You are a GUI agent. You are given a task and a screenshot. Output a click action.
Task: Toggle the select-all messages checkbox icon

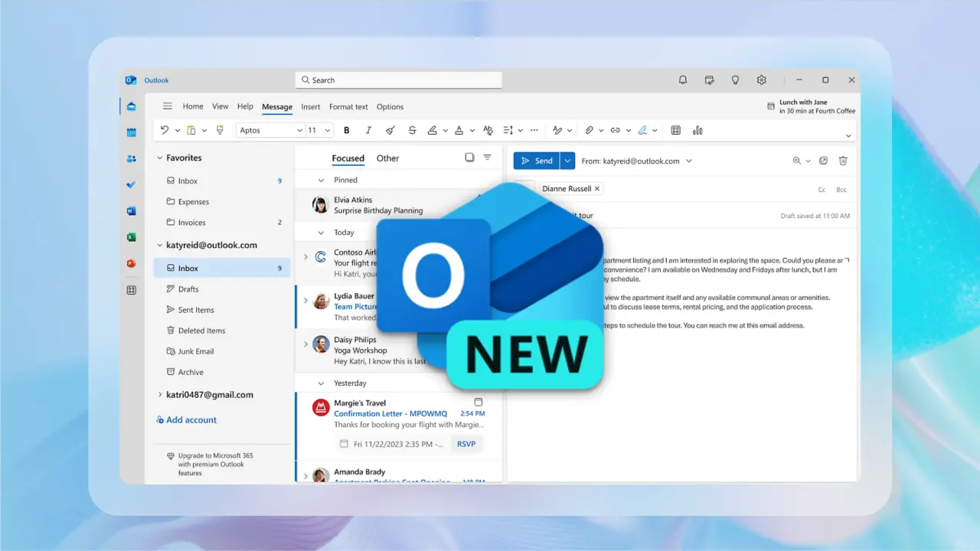469,158
